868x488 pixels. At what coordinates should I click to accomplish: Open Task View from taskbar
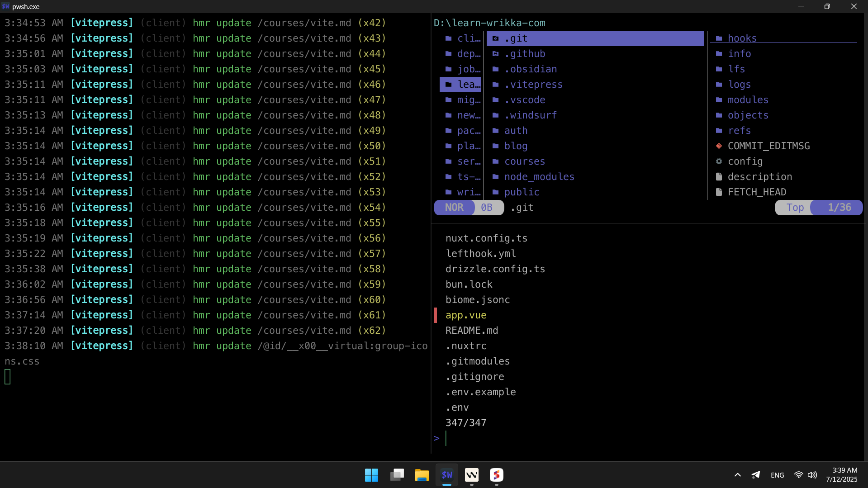(397, 475)
